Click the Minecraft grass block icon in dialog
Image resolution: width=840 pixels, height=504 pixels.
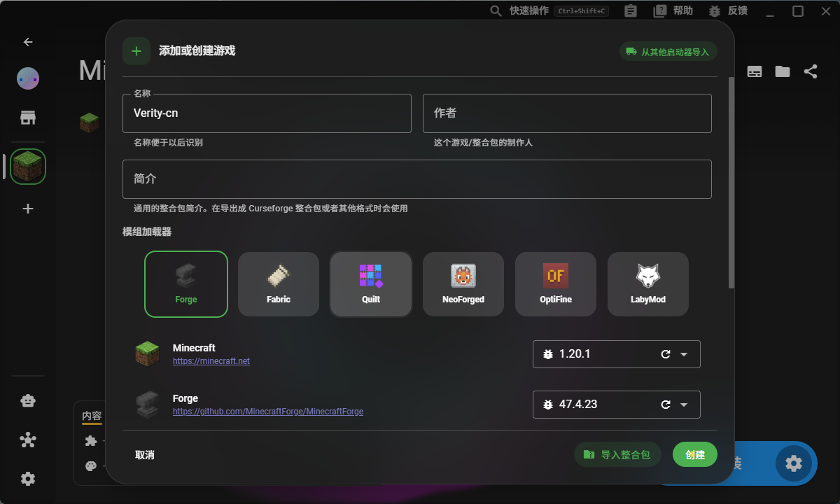[148, 353]
